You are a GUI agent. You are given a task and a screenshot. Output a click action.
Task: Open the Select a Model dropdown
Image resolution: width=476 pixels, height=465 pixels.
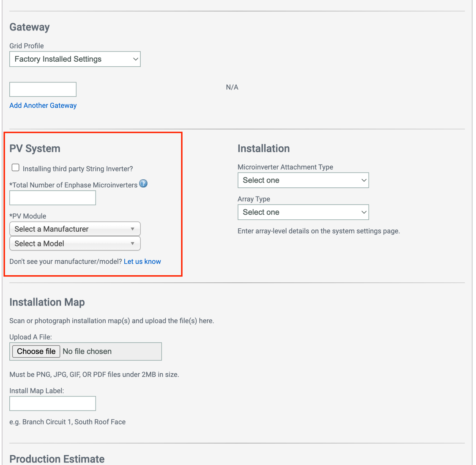[75, 243]
